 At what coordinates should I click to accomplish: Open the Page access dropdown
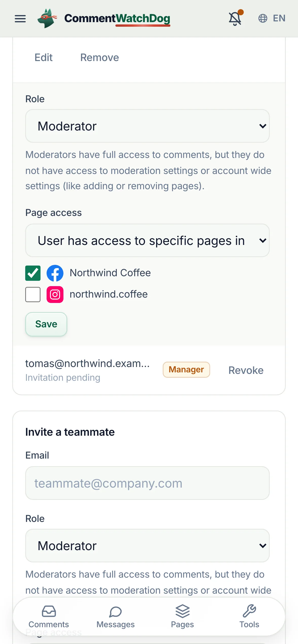tap(147, 240)
